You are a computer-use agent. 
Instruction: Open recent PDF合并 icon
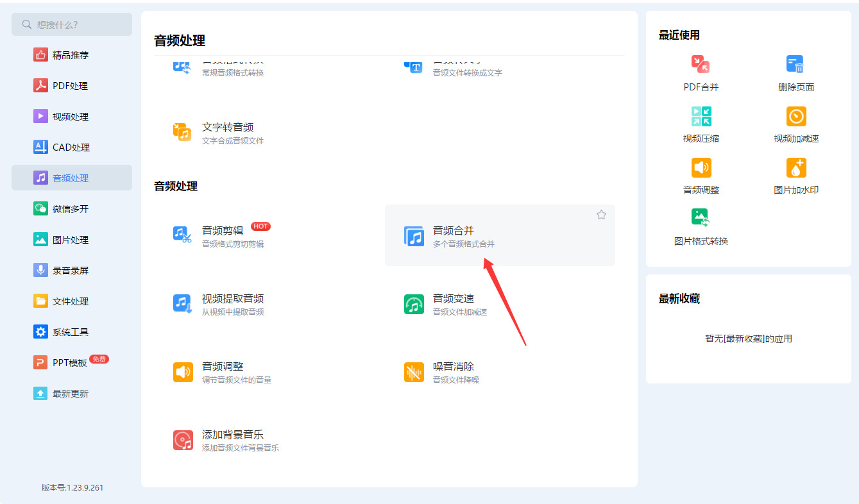point(701,64)
